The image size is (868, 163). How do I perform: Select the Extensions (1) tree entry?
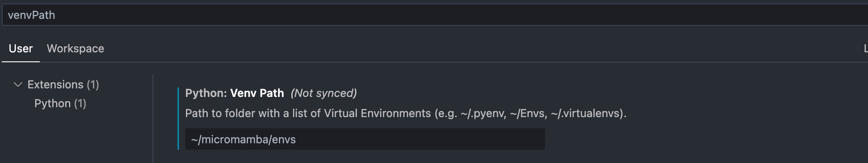click(63, 85)
